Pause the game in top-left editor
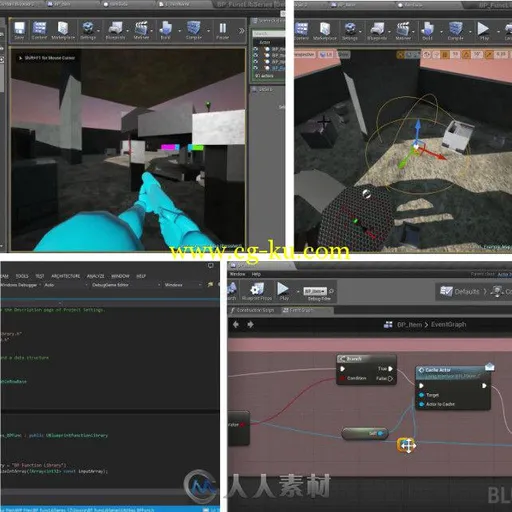Image resolution: width=512 pixels, height=512 pixels. point(222,31)
